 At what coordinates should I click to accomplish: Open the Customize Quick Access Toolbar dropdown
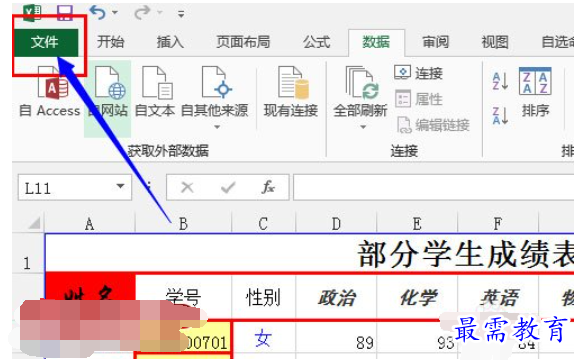pyautogui.click(x=181, y=14)
